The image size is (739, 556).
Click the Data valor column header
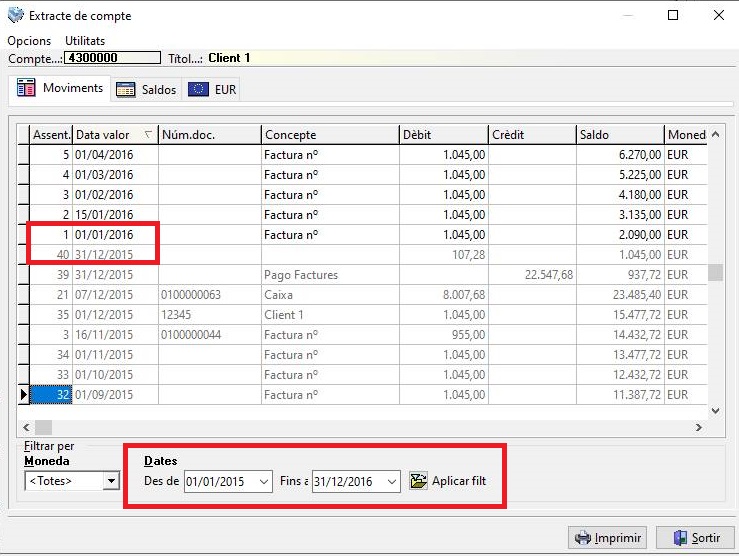(x=115, y=135)
